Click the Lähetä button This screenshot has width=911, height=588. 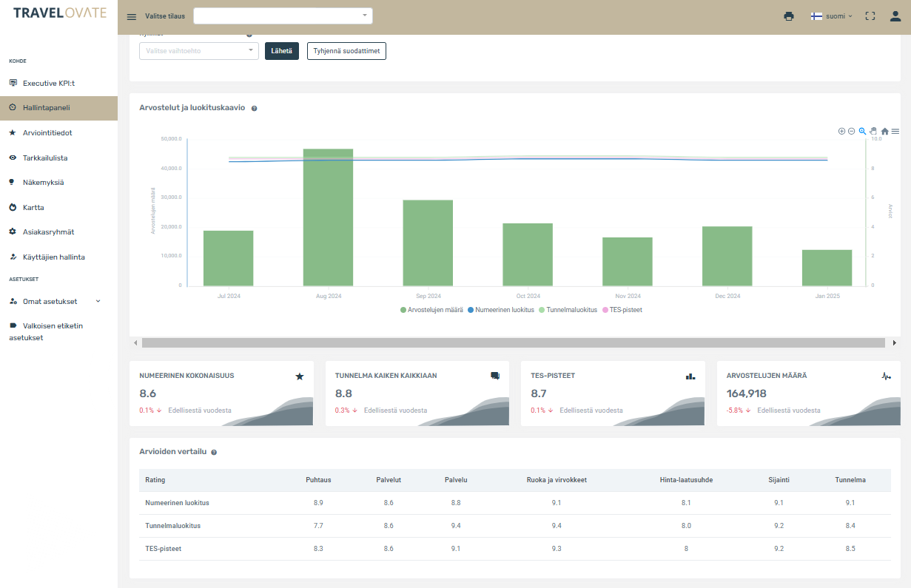click(281, 51)
